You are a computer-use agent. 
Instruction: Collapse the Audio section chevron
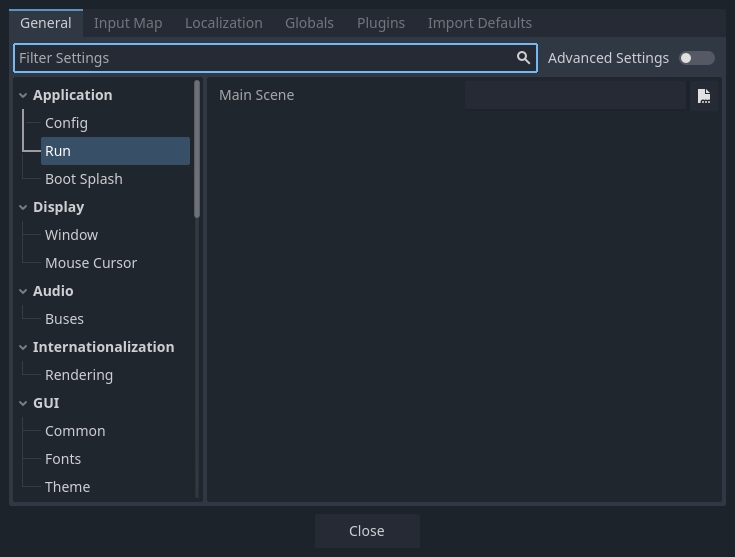click(23, 291)
